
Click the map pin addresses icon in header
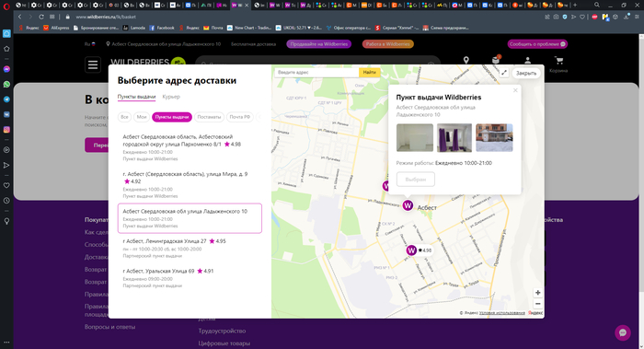point(466,61)
